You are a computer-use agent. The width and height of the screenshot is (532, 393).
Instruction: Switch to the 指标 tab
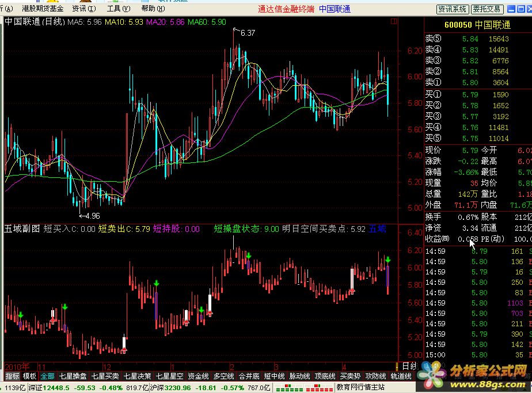coord(12,376)
